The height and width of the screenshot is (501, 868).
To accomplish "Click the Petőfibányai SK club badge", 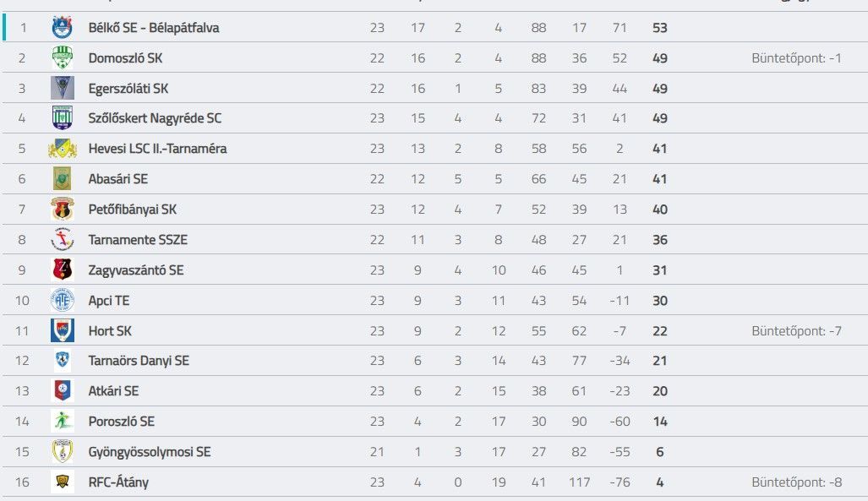I will 62,210.
